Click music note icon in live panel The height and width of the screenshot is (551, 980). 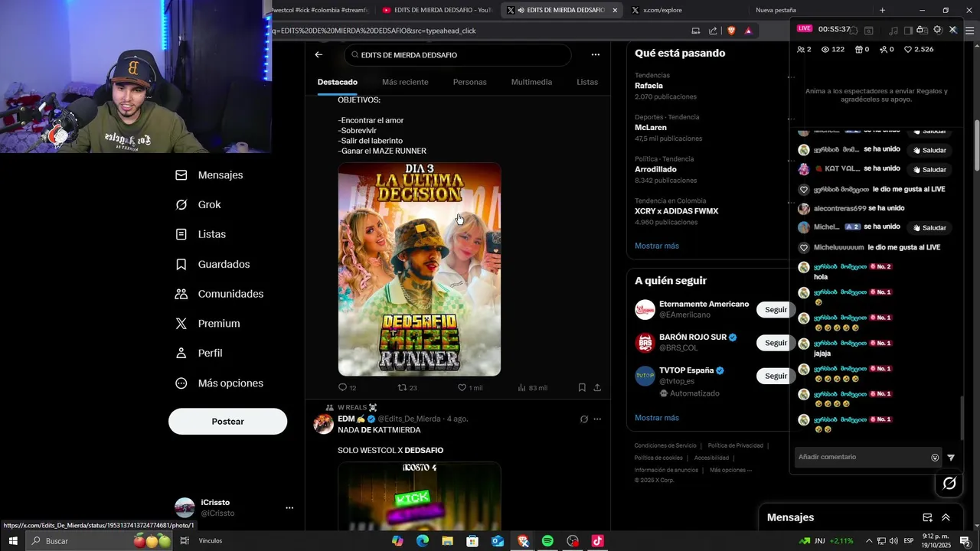click(893, 30)
